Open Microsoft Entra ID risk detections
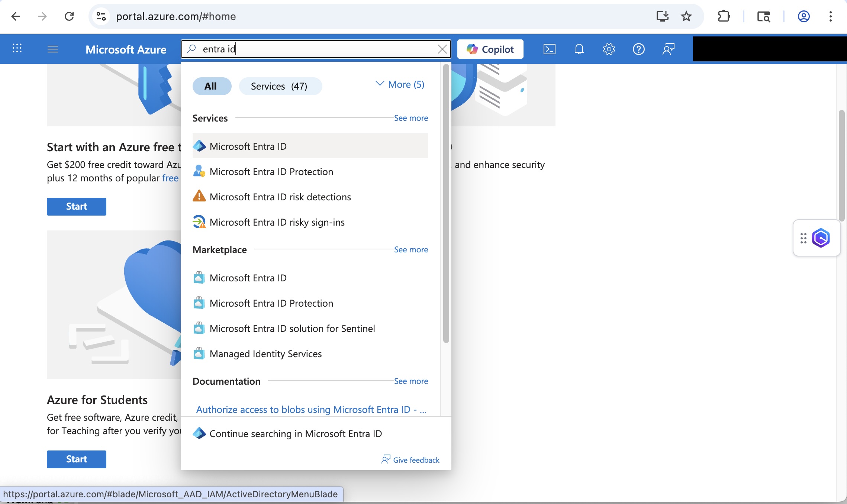 [310, 197]
